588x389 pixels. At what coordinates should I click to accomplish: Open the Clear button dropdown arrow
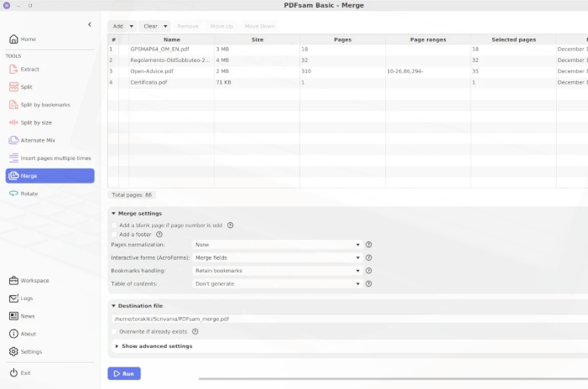click(x=165, y=26)
